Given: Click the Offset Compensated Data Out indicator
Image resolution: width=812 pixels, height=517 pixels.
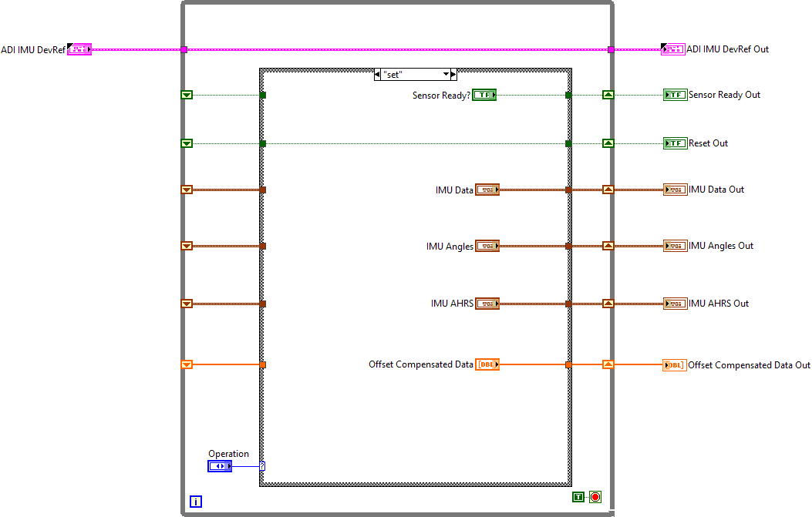Looking at the screenshot, I should [x=675, y=365].
